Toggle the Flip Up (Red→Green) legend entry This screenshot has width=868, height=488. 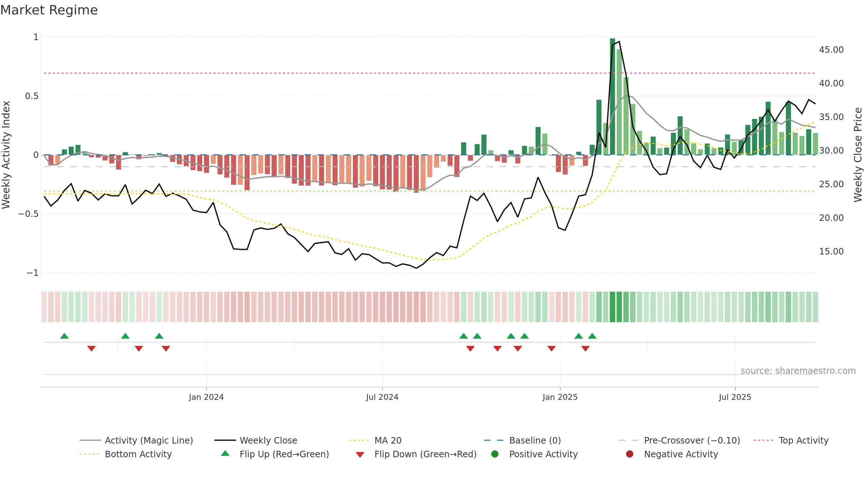coord(275,454)
